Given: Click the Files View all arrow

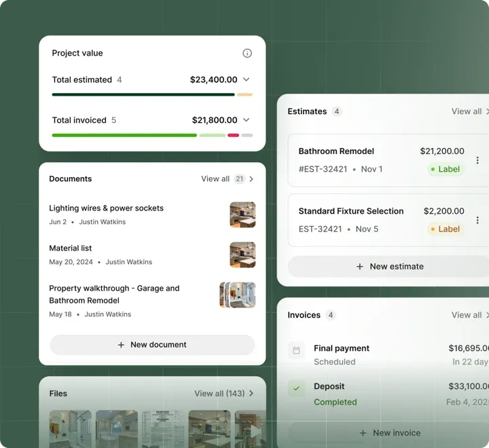Looking at the screenshot, I should click(251, 393).
